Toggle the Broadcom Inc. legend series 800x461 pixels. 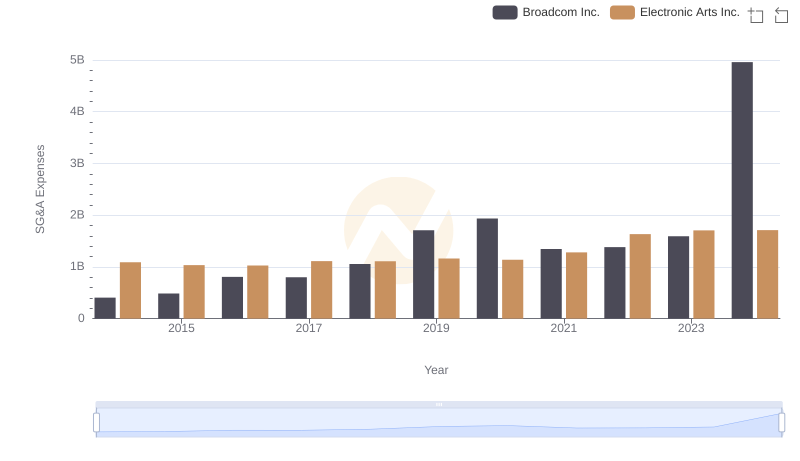[546, 12]
